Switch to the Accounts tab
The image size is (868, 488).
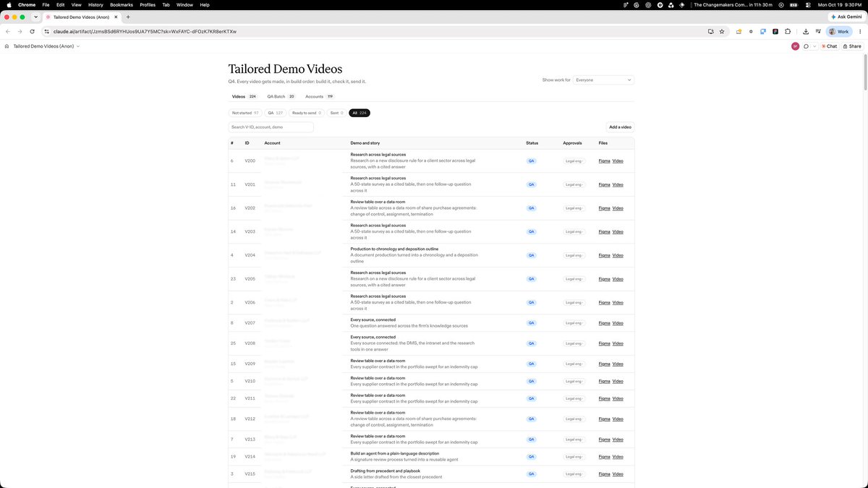(x=319, y=96)
